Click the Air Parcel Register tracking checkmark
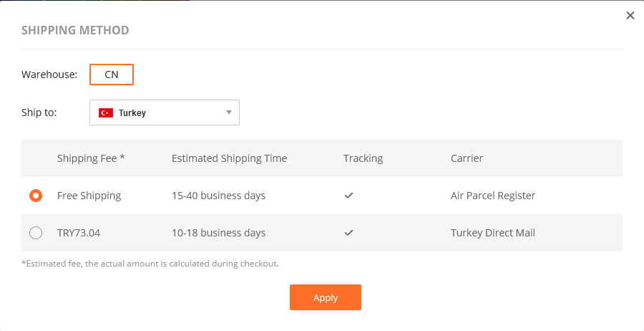The height and width of the screenshot is (331, 644). 348,196
